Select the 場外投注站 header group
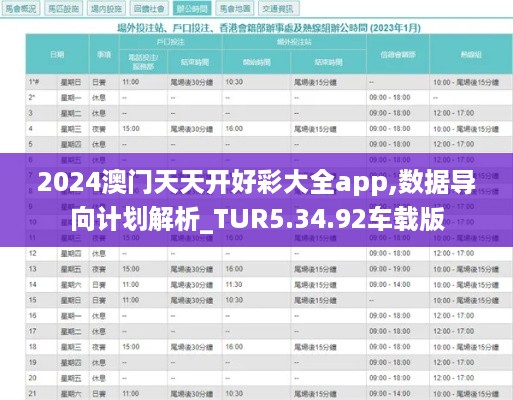The width and height of the screenshot is (513, 400). pyautogui.click(x=294, y=42)
